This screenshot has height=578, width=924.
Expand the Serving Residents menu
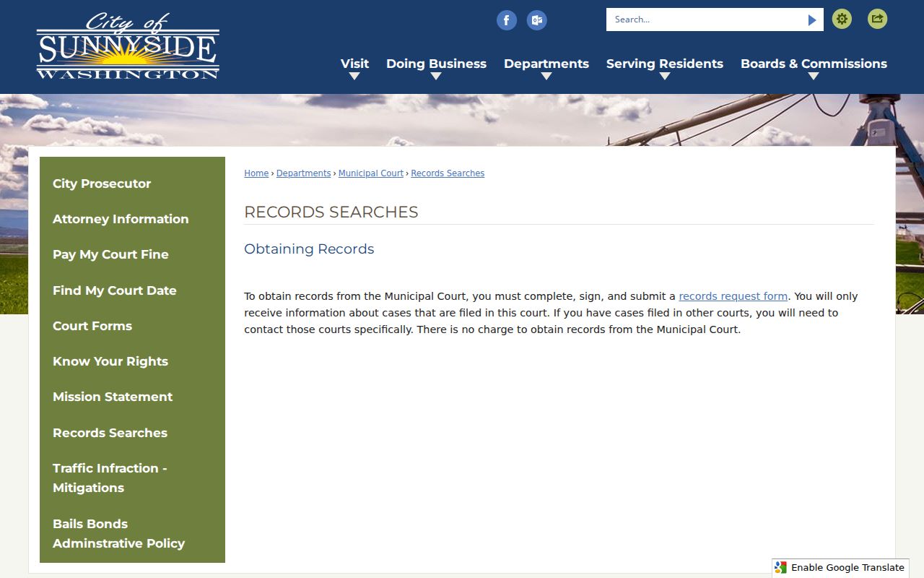665,64
